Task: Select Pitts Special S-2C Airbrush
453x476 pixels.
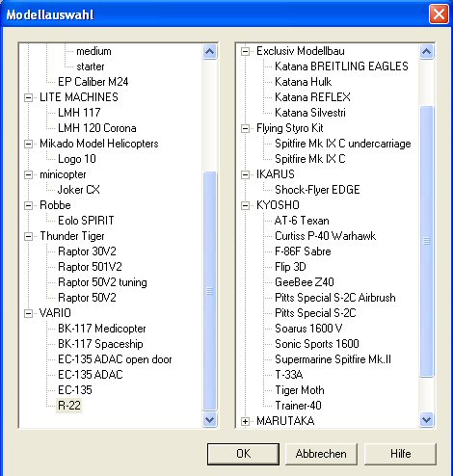Action: (x=335, y=298)
